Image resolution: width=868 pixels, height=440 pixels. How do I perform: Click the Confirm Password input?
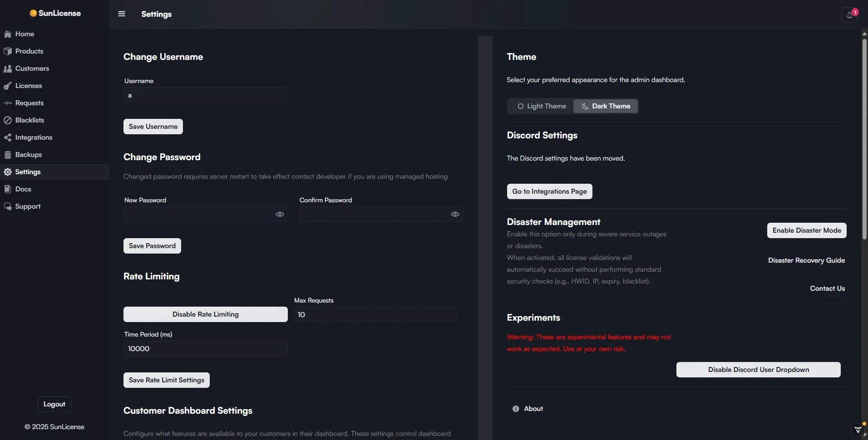(381, 214)
